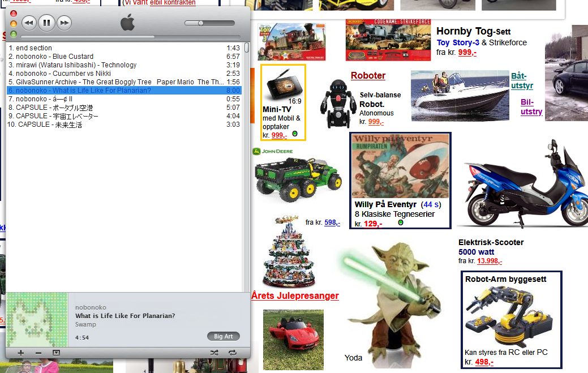Toggle repeat mode in the player
The image size is (588, 373).
232,353
